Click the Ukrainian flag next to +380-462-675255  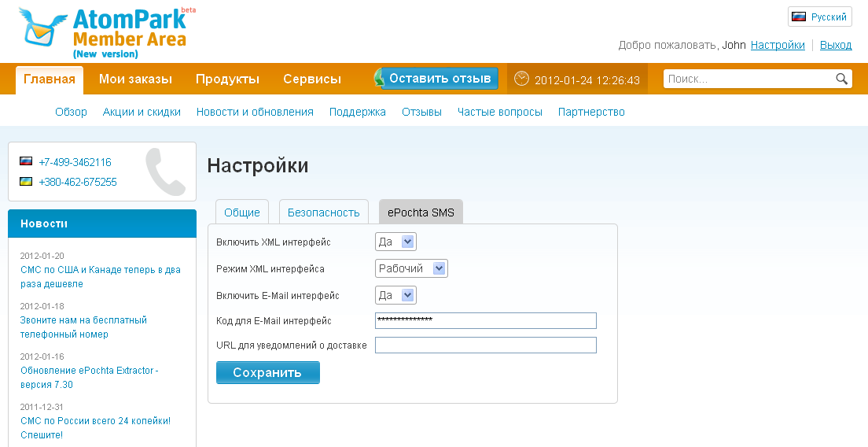coord(26,182)
